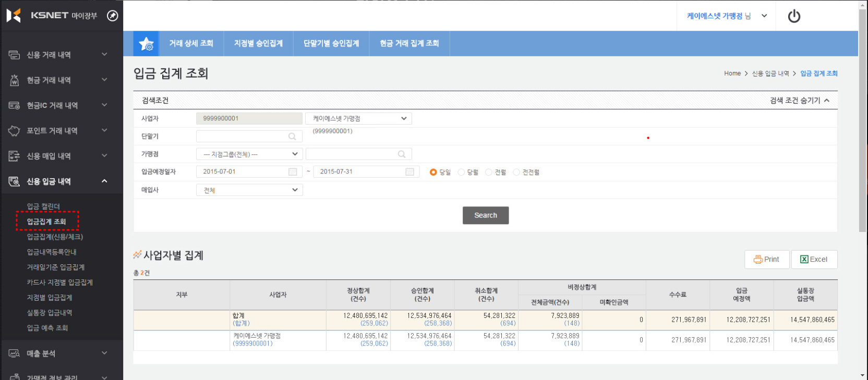Open the end date calendar picker icon
Viewport: 868px width, 380px height.
[x=409, y=171]
